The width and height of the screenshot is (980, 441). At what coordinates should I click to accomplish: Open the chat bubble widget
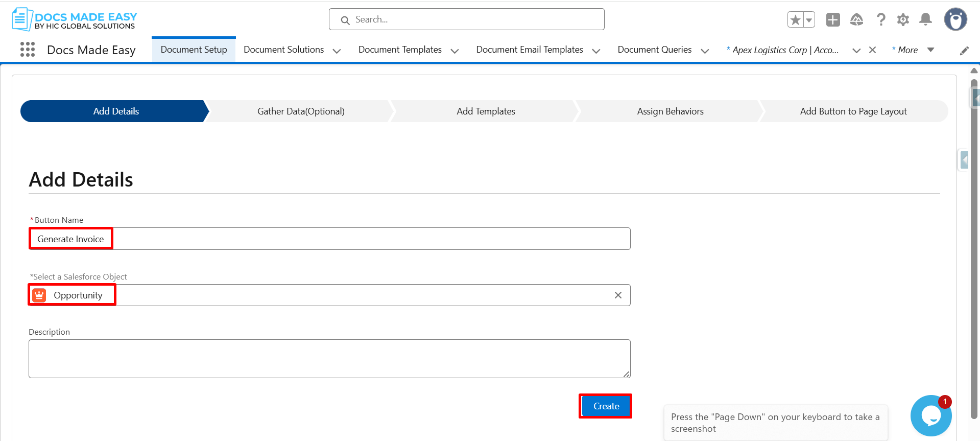click(930, 416)
